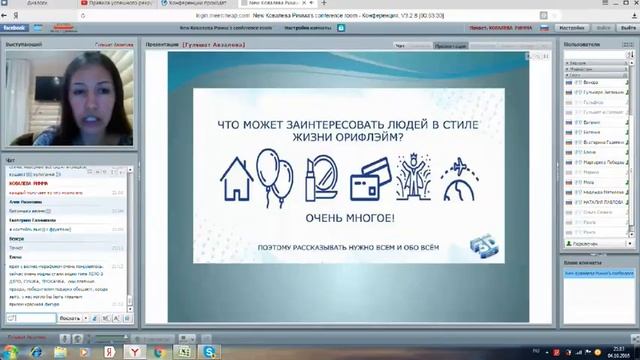The image size is (640, 360).
Task: Collapse the first user group header
Action: (x=596, y=63)
